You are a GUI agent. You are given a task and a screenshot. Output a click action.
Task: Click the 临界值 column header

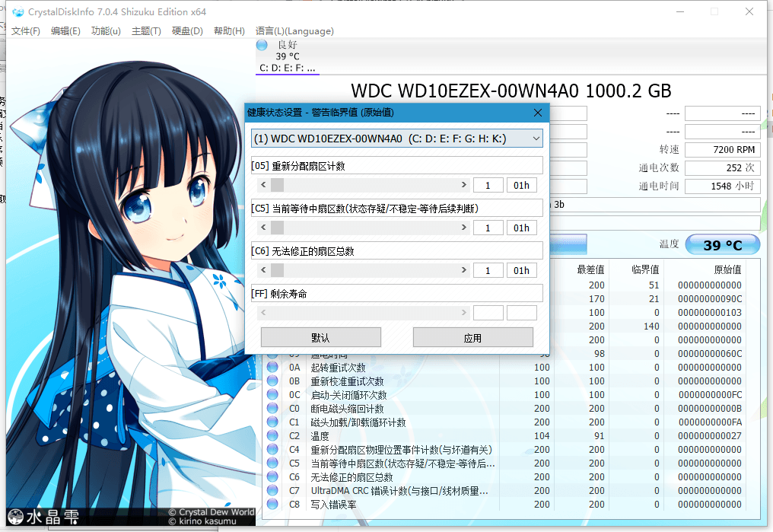click(645, 269)
